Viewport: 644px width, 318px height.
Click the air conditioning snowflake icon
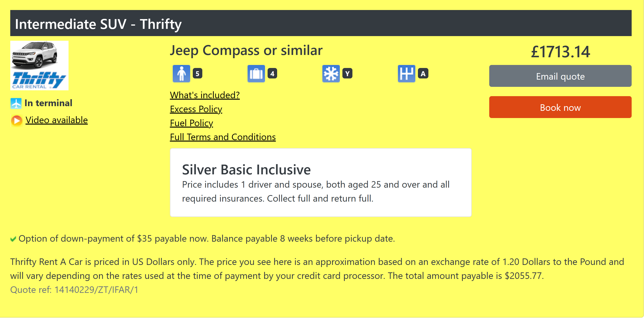click(x=331, y=74)
